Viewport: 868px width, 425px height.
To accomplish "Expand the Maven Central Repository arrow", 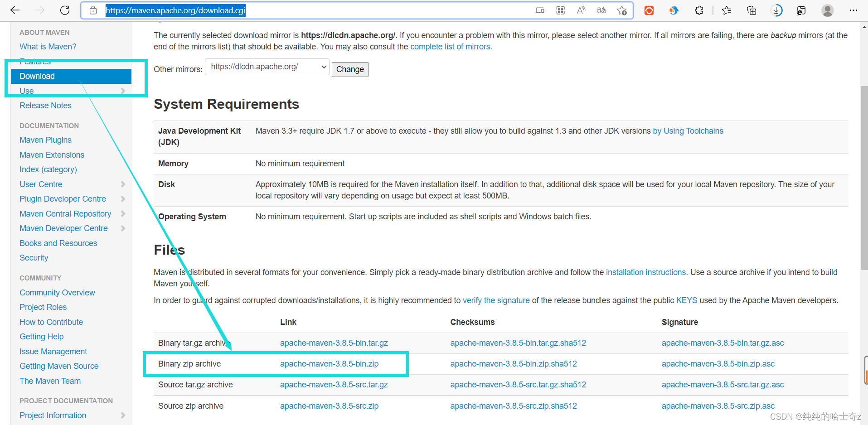I will 123,214.
